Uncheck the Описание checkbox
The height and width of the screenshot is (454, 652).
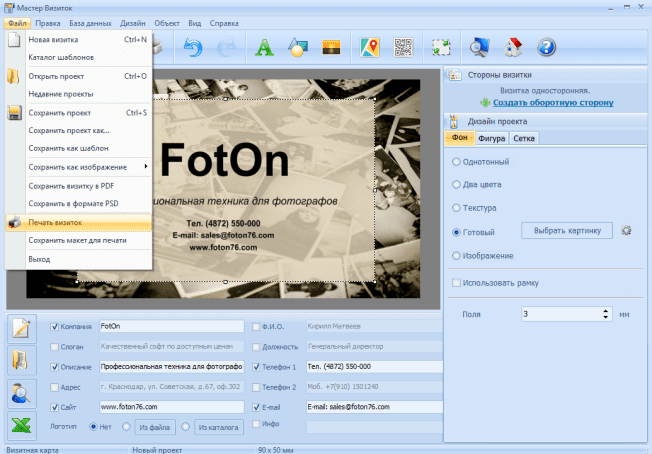pos(54,367)
